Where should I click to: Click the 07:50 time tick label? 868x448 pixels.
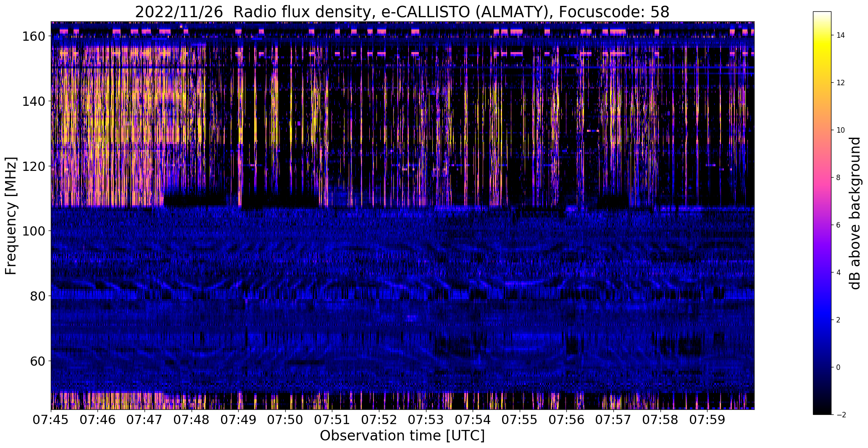coord(286,419)
